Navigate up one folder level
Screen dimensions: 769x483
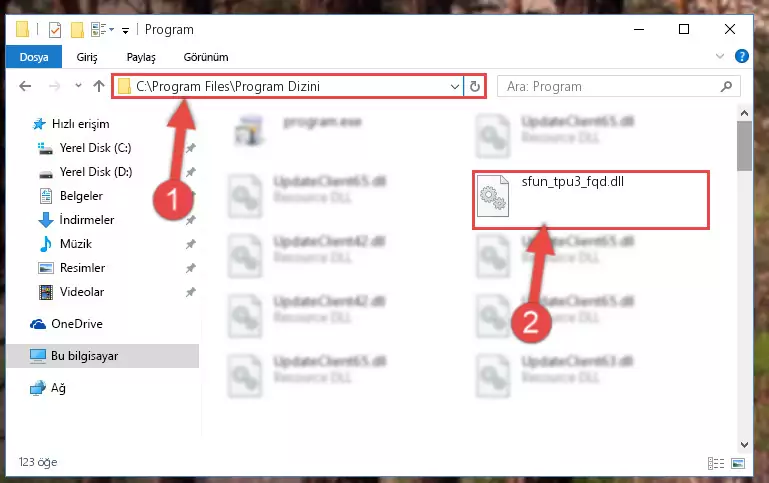point(99,86)
